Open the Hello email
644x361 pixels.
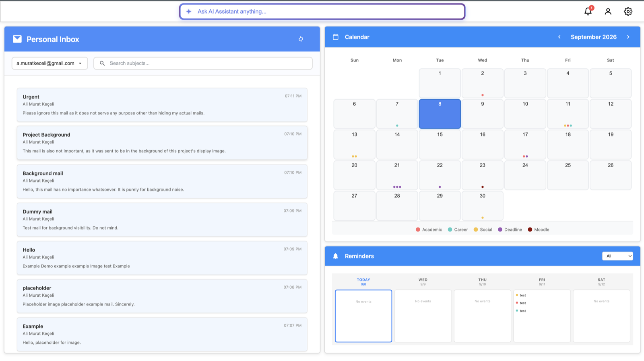(162, 258)
